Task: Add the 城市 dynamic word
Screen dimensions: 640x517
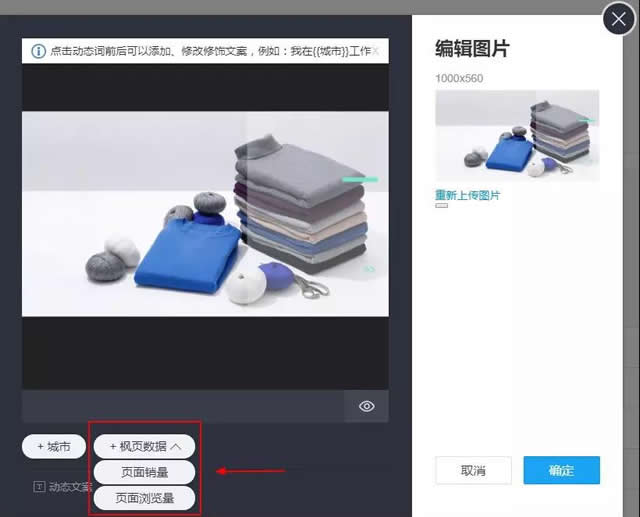Action: point(53,447)
